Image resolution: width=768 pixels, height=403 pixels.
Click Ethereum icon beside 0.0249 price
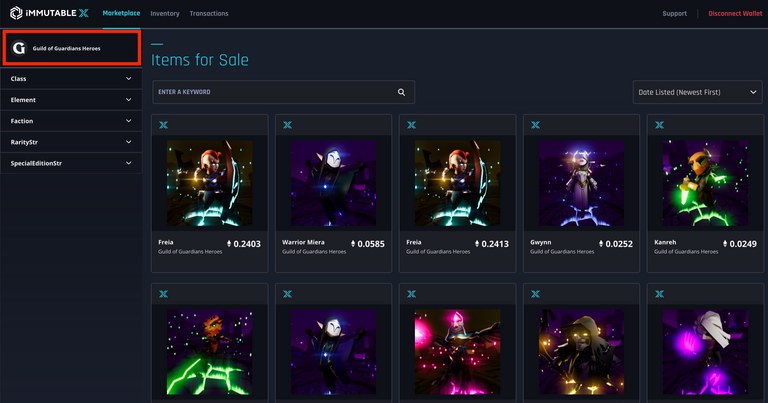[725, 244]
